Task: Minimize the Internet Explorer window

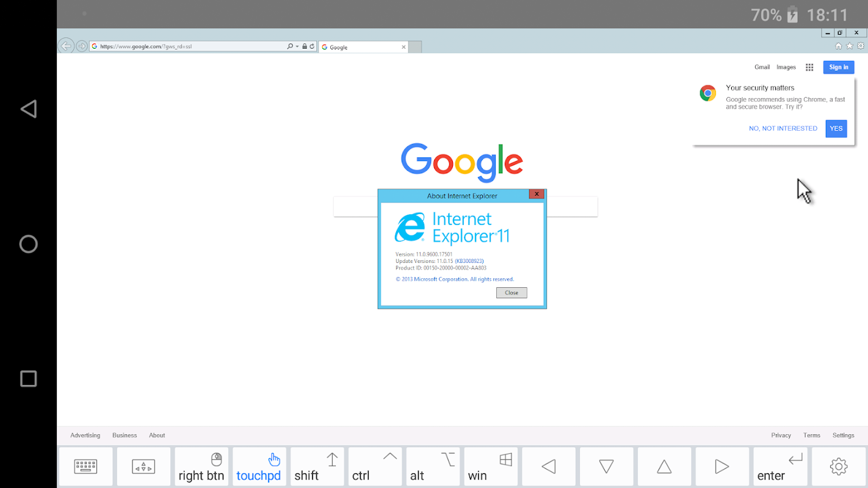Action: (x=828, y=33)
